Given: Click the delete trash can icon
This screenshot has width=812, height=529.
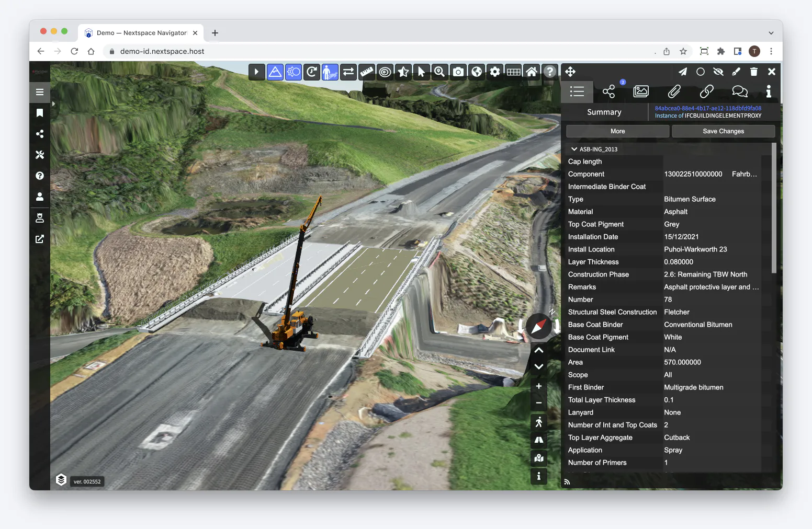Looking at the screenshot, I should pyautogui.click(x=754, y=72).
